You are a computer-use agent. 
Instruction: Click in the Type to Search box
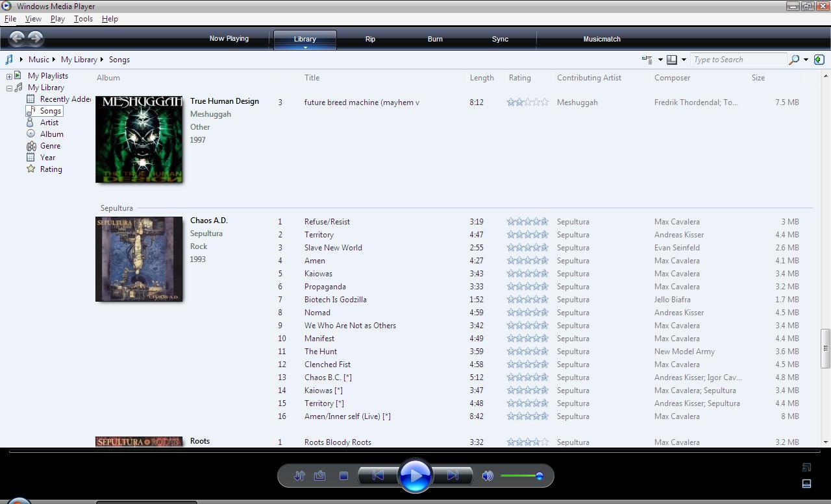pyautogui.click(x=738, y=60)
